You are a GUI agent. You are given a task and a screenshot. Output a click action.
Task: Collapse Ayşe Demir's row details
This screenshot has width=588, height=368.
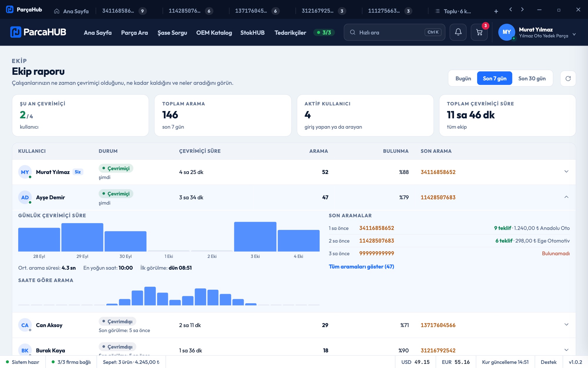click(566, 197)
